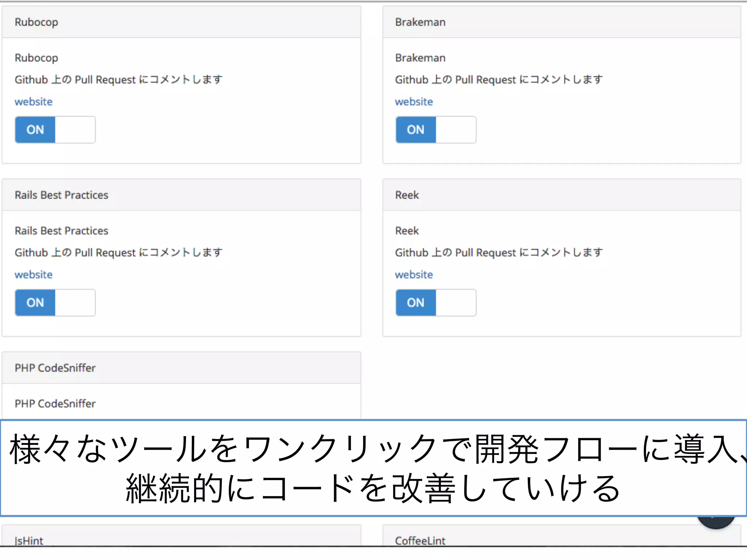Viewport: 747px width, 560px height.
Task: Click the JsHint card header
Action: tap(181, 536)
